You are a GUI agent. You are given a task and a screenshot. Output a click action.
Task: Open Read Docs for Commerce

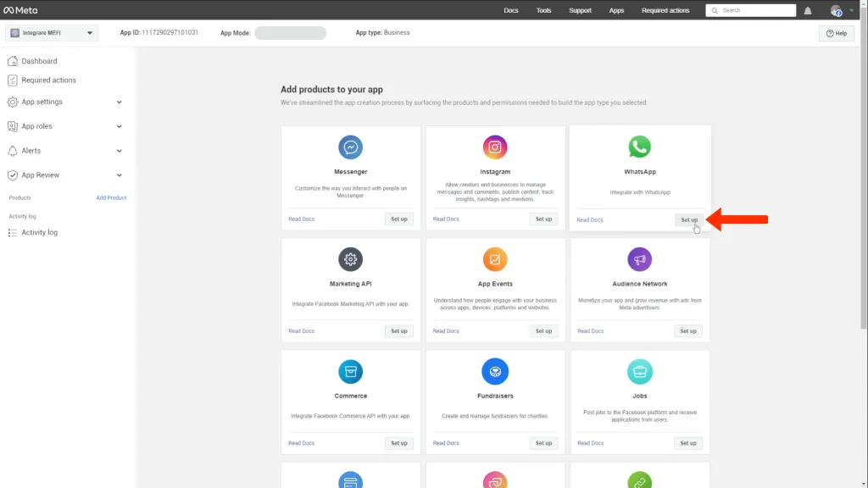(x=301, y=443)
